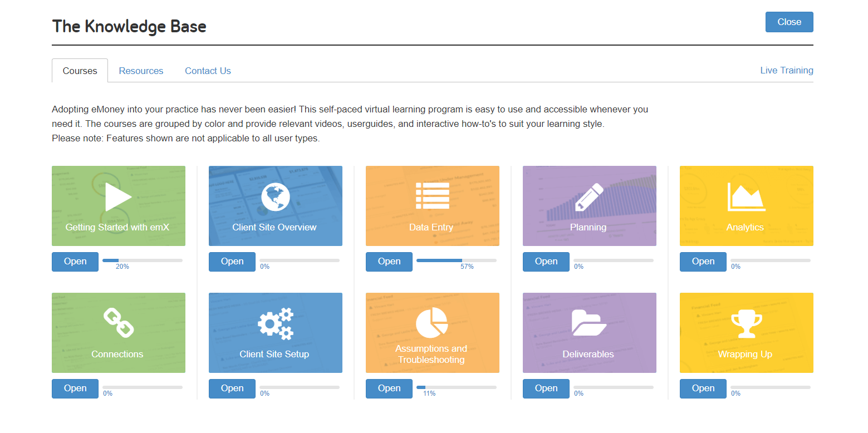Image resolution: width=868 pixels, height=433 pixels.
Task: Click the Data Entry progress bar at 57%
Action: tap(457, 260)
